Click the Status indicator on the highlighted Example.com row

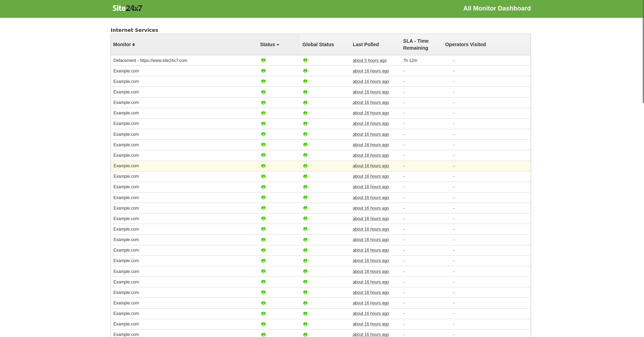[263, 166]
